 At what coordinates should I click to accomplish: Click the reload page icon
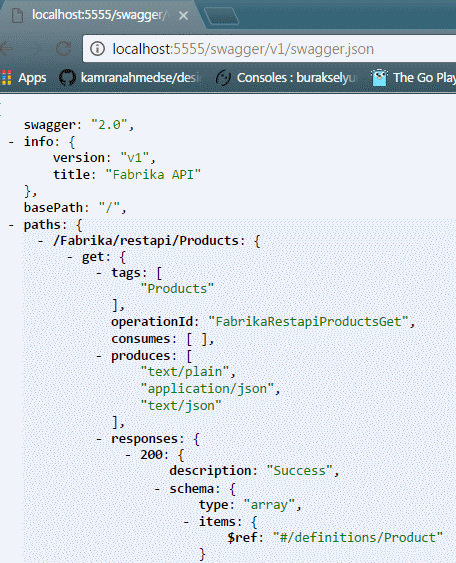click(64, 48)
